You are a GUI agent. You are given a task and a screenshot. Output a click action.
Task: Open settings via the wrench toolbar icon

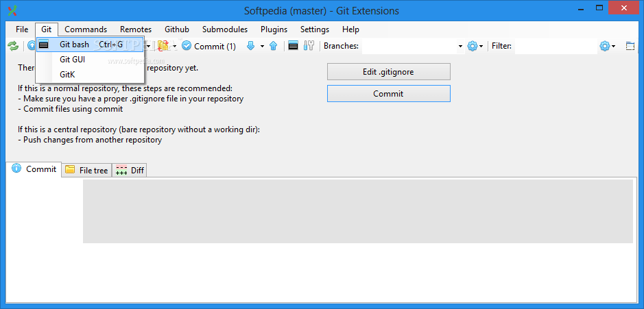[309, 46]
